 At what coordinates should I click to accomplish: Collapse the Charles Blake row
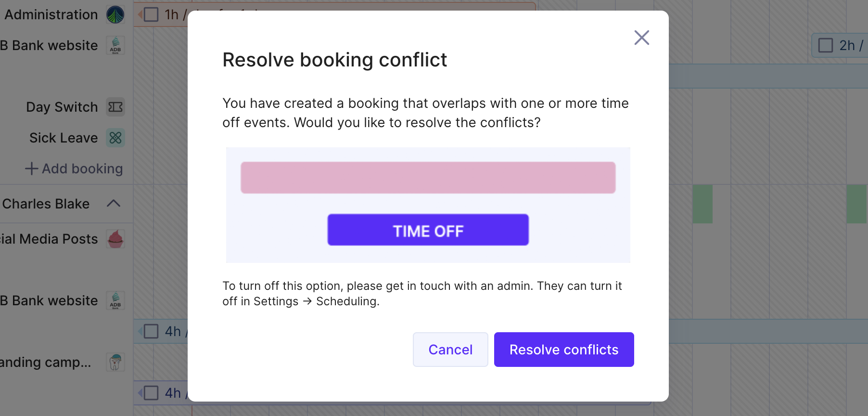tap(114, 203)
